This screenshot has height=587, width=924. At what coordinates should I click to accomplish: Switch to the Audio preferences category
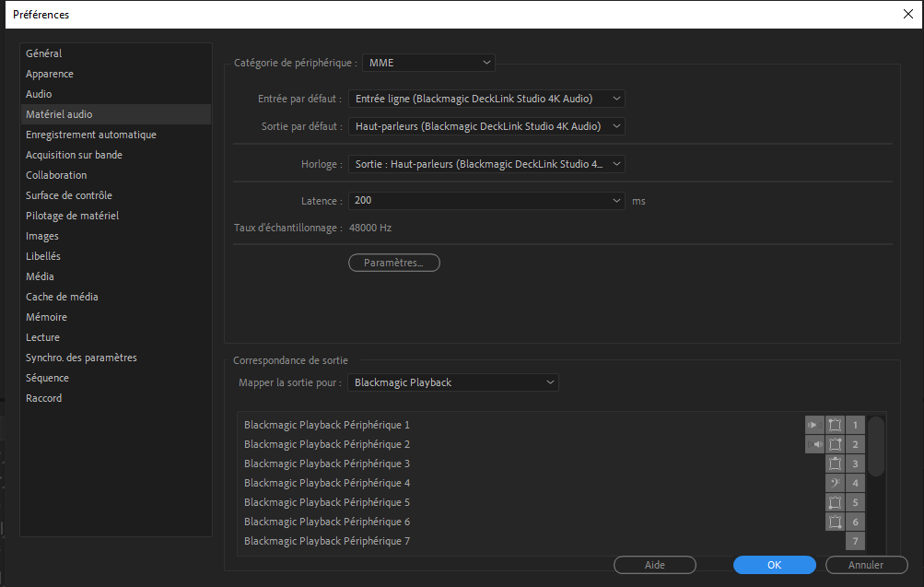click(39, 94)
